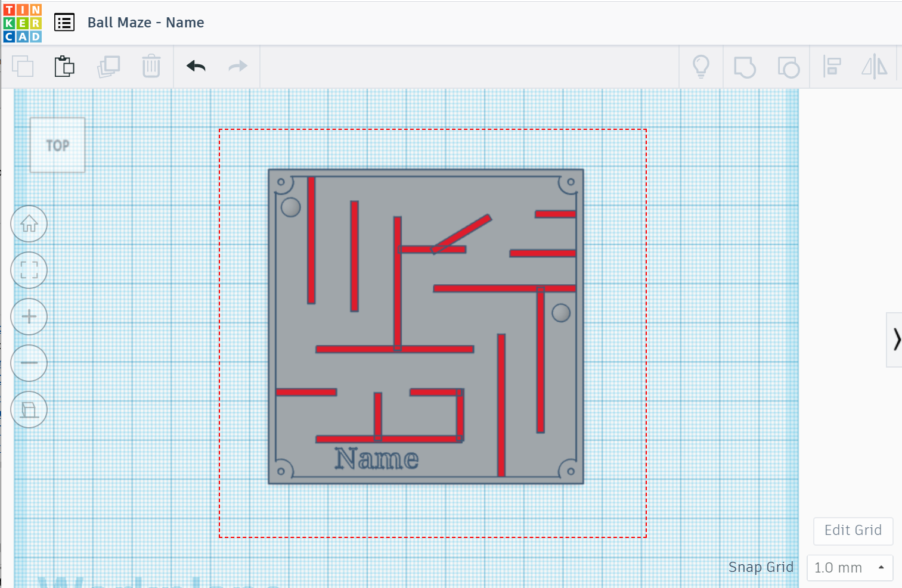Screen dimensions: 902x588
Task: Open the designs list menu icon
Action: 64,23
